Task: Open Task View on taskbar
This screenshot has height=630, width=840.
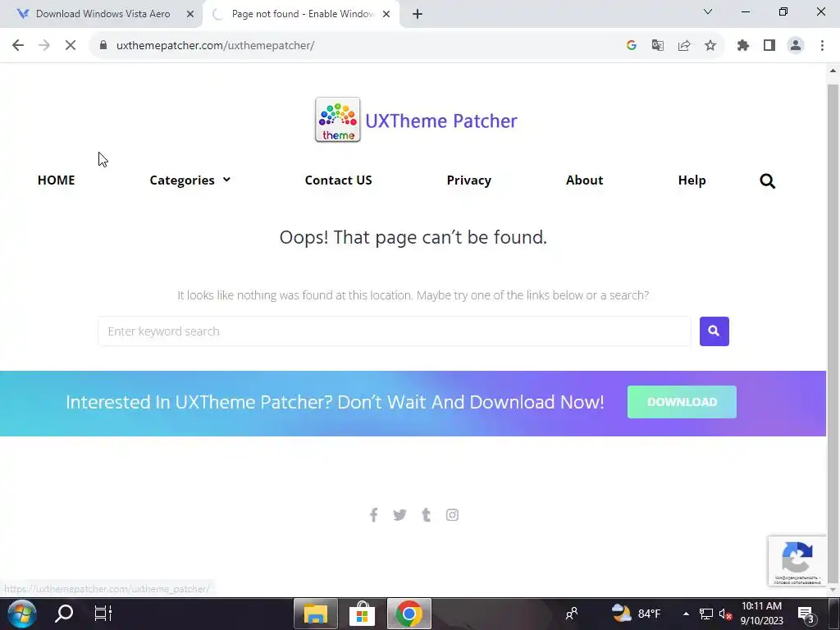Action: (103, 614)
